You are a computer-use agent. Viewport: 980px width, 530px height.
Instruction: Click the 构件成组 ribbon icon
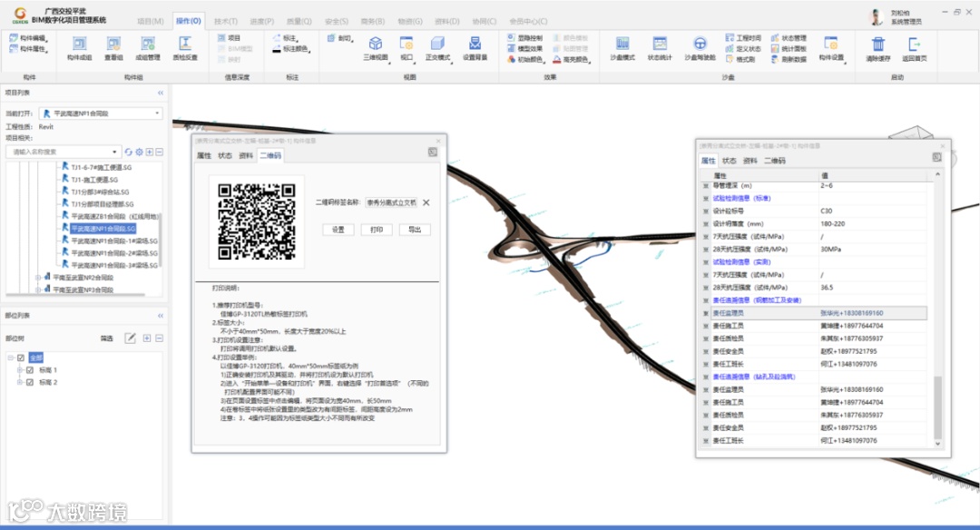click(79, 48)
